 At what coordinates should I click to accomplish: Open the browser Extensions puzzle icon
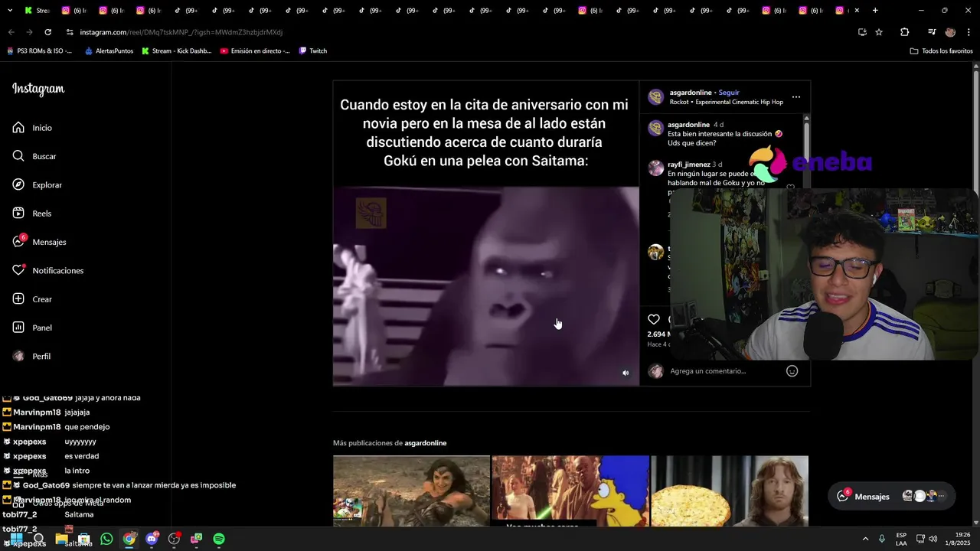[x=904, y=32]
